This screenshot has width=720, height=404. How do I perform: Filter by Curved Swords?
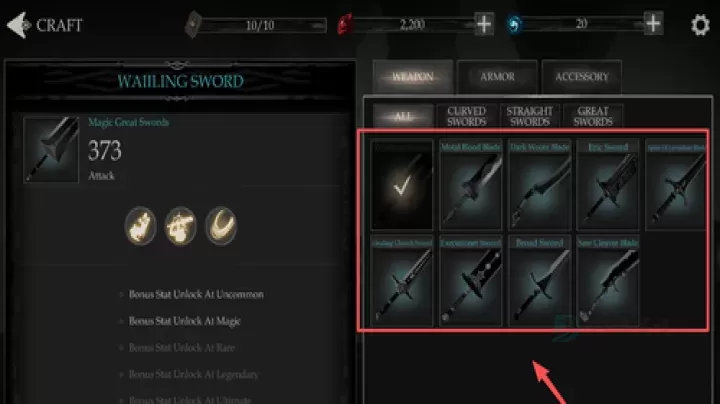coord(467,116)
